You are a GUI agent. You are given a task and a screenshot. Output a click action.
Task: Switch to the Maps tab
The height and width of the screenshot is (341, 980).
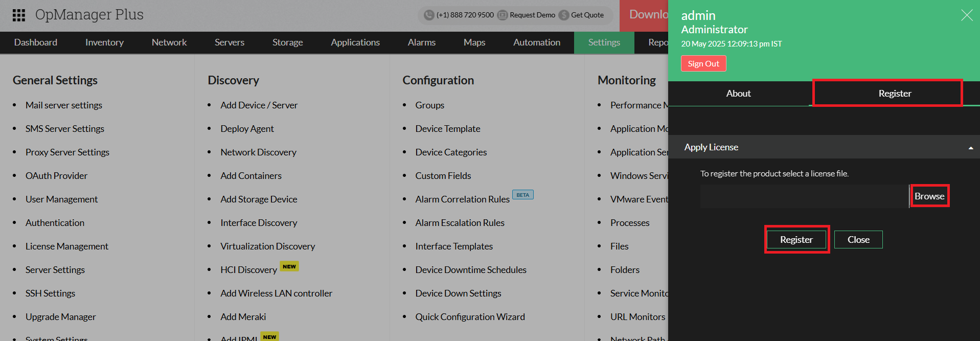pos(474,42)
